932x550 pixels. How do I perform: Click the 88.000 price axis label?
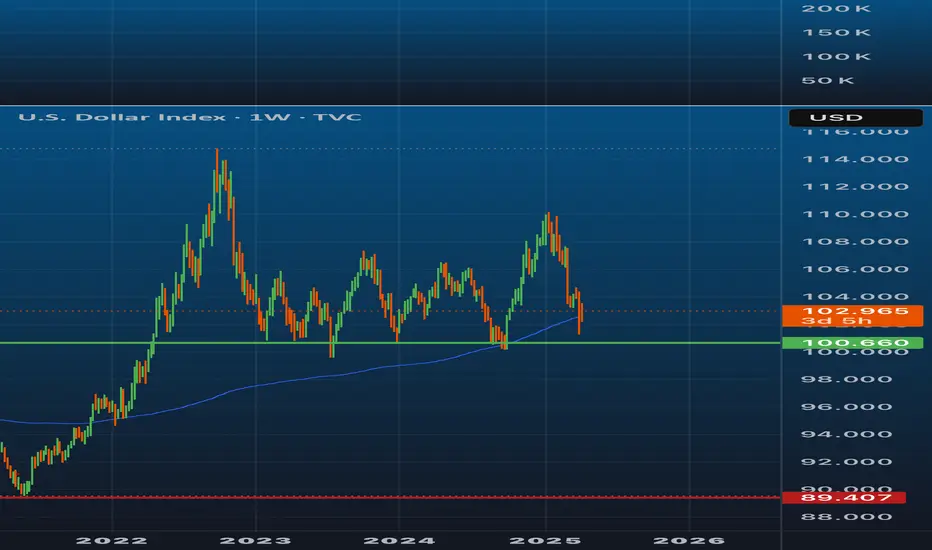(847, 517)
